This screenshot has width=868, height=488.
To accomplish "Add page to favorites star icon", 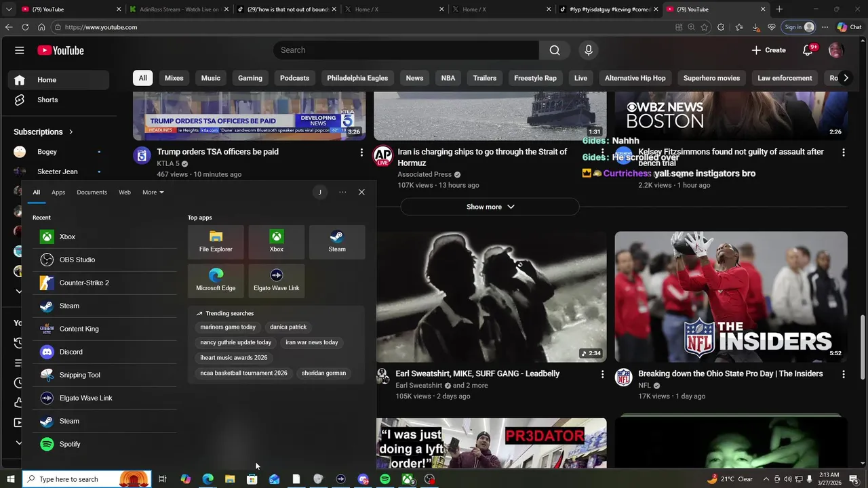I will tap(704, 27).
